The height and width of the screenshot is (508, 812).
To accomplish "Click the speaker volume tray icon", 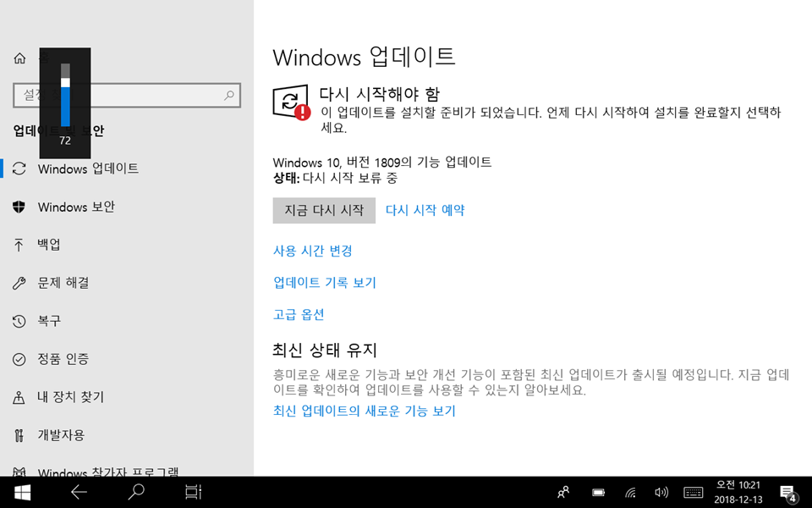I will [x=661, y=493].
